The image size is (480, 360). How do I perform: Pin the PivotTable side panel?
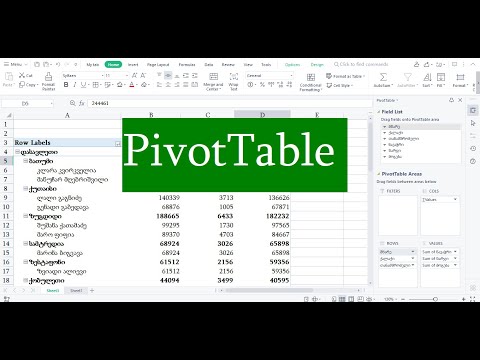tap(451, 100)
